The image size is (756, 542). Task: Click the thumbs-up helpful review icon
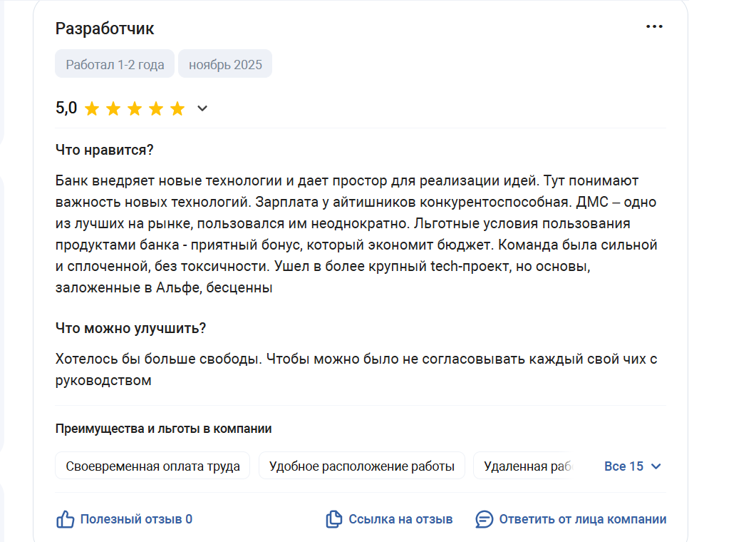65,519
